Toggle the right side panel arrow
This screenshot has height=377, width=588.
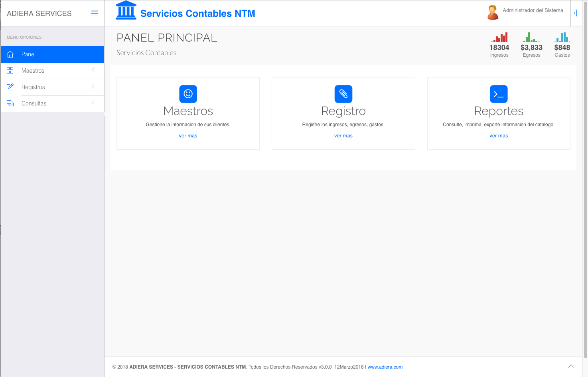click(x=575, y=13)
